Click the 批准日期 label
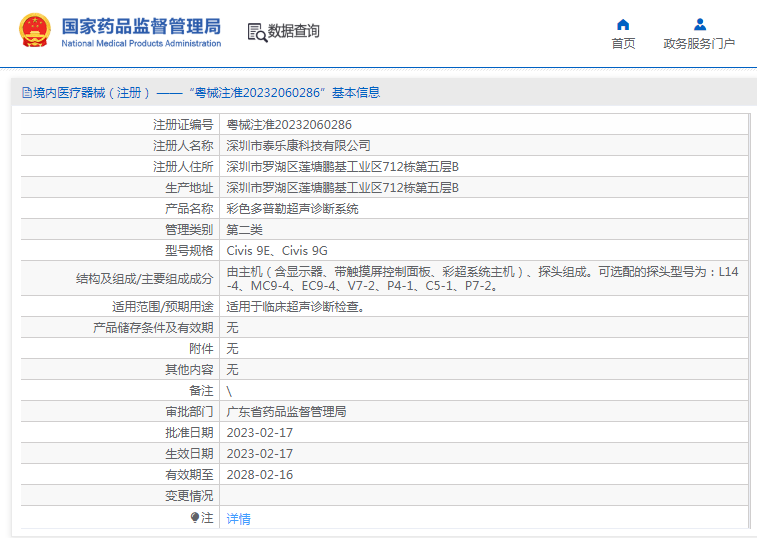The width and height of the screenshot is (757, 538). [x=189, y=433]
